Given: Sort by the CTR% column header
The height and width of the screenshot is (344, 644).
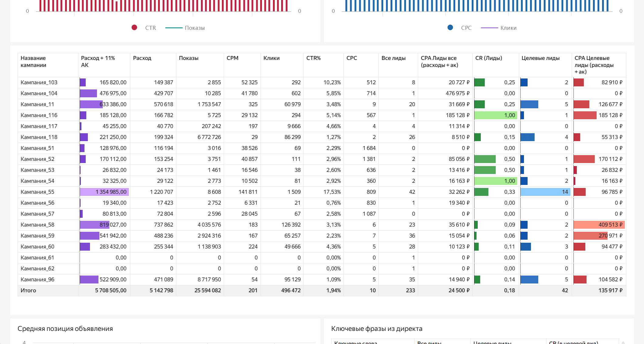Looking at the screenshot, I should (x=313, y=58).
